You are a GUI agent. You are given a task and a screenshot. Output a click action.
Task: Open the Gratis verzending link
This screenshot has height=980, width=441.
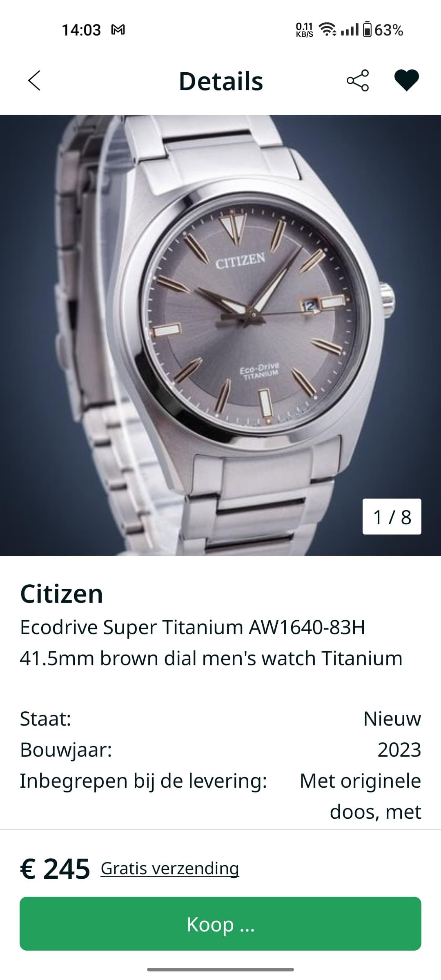(170, 869)
